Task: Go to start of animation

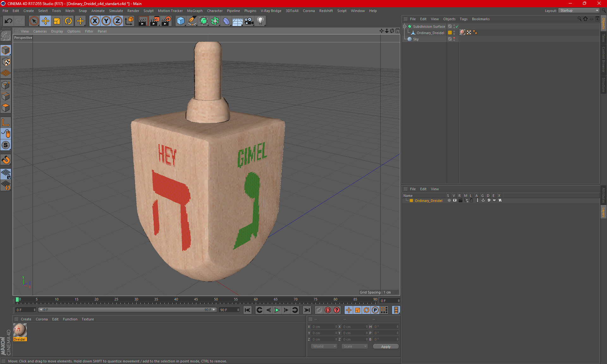Action: pyautogui.click(x=248, y=310)
